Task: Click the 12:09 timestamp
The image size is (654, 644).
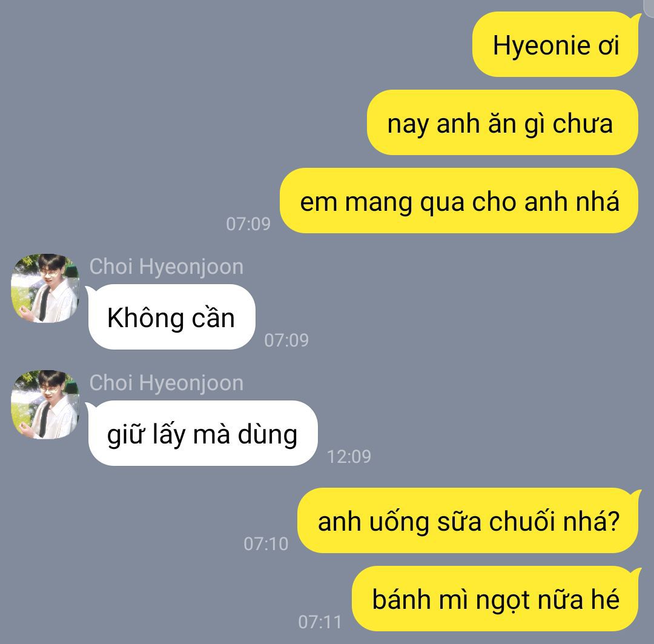Action: pyautogui.click(x=349, y=457)
